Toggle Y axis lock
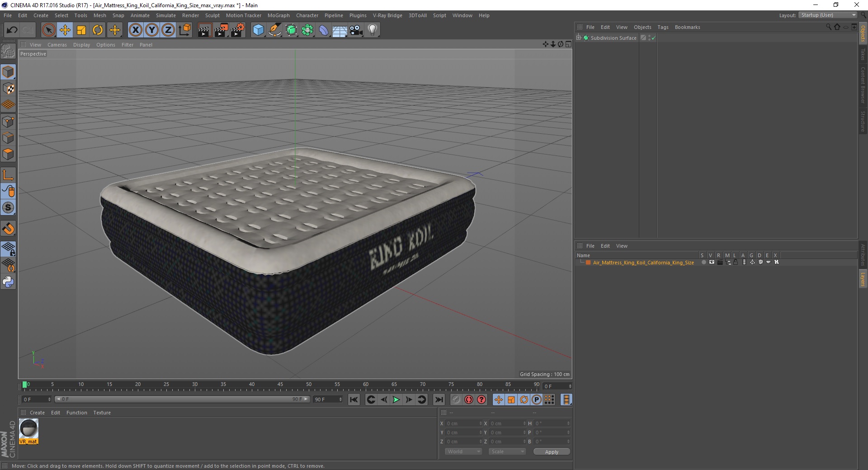This screenshot has height=470, width=868. [152, 30]
